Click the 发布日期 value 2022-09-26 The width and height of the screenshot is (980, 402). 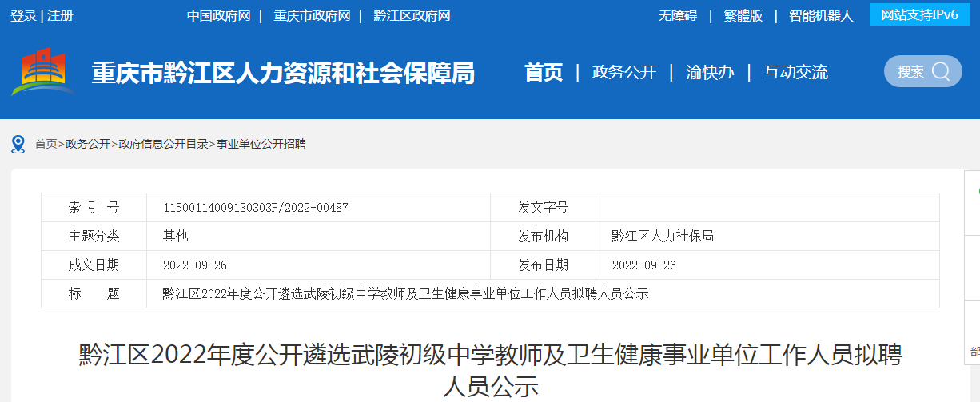[644, 265]
